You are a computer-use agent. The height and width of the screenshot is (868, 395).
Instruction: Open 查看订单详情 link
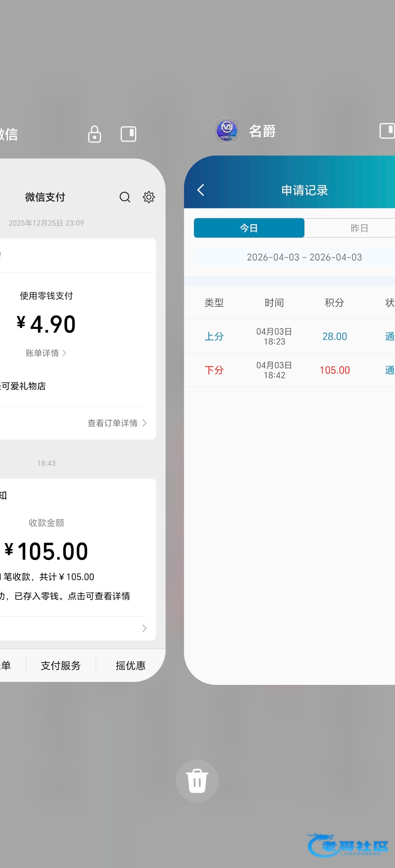[117, 423]
